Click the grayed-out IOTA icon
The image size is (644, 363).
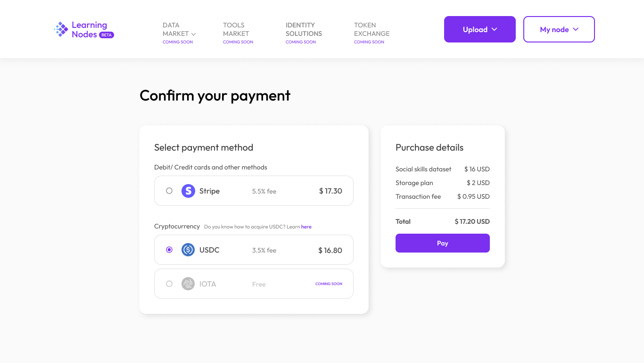coord(188,284)
